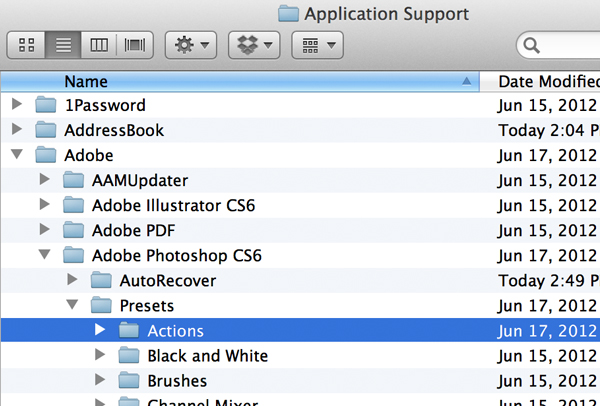Screen dimensions: 600x406
Task: Select the Black and White name
Action: click(x=208, y=356)
